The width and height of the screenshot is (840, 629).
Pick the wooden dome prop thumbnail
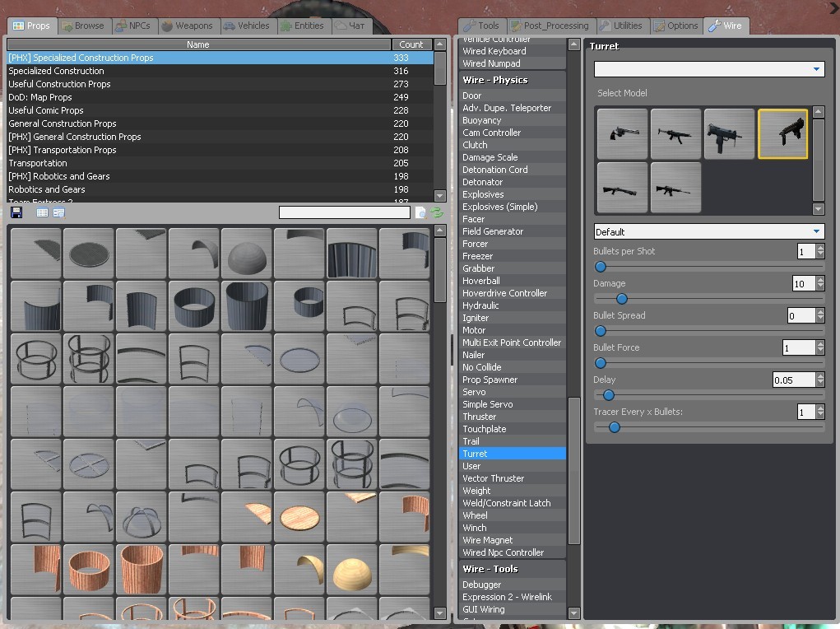point(352,570)
